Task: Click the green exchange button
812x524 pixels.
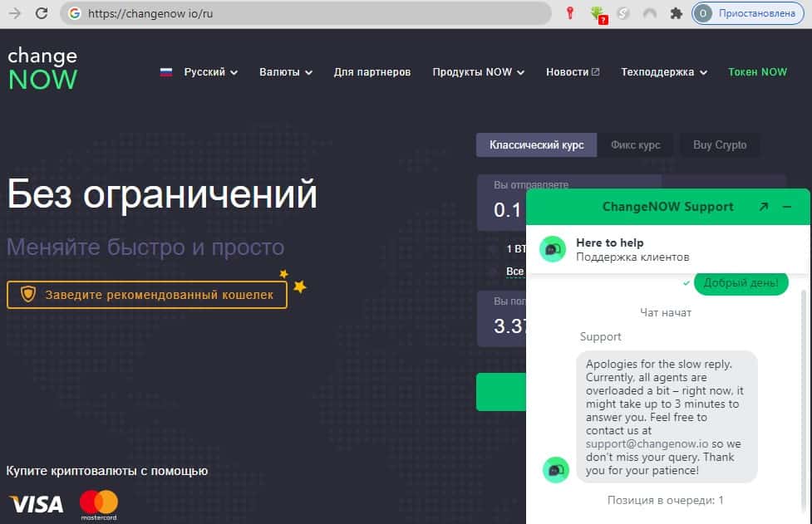Action: coord(501,392)
